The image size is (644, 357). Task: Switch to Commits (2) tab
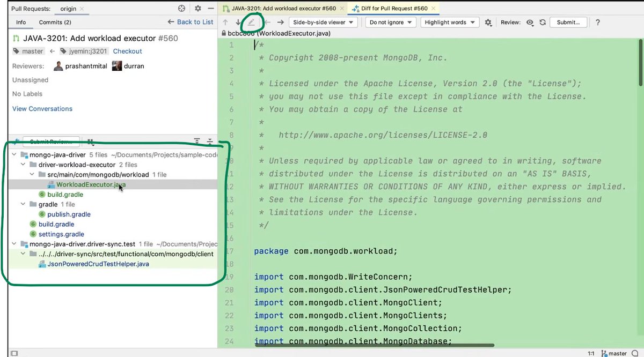[x=55, y=22]
